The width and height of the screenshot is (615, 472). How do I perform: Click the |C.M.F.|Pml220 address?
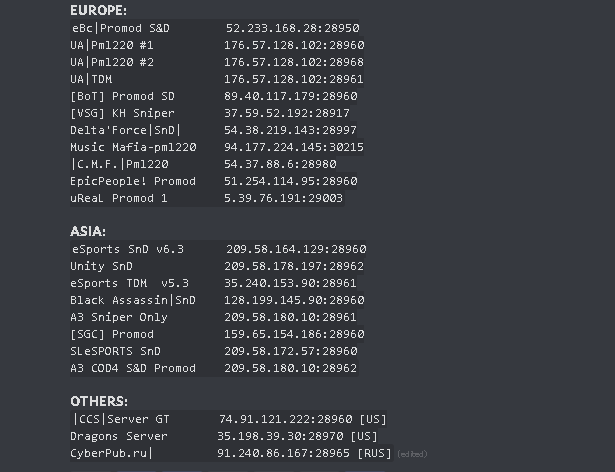point(280,164)
